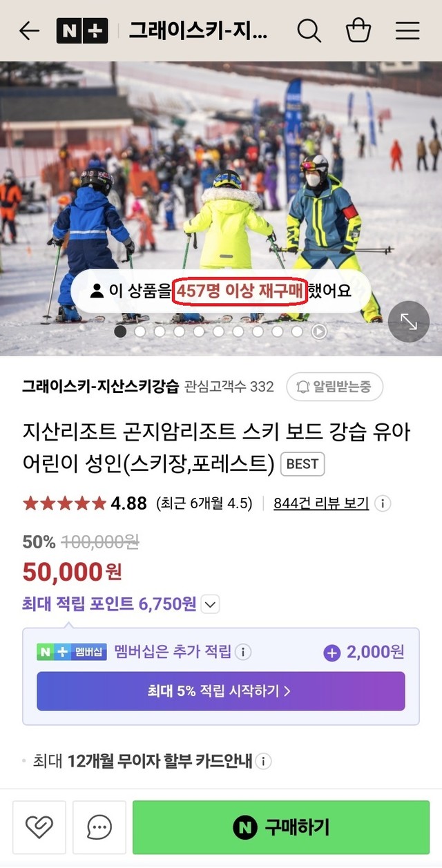The width and height of the screenshot is (442, 868).
Task: Select the third carousel dot indicator
Action: [160, 331]
